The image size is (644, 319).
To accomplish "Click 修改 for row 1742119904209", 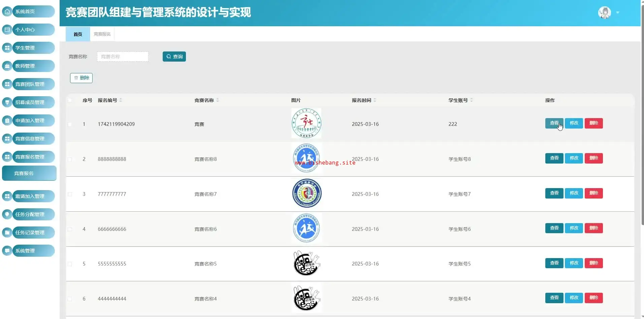I will click(574, 123).
